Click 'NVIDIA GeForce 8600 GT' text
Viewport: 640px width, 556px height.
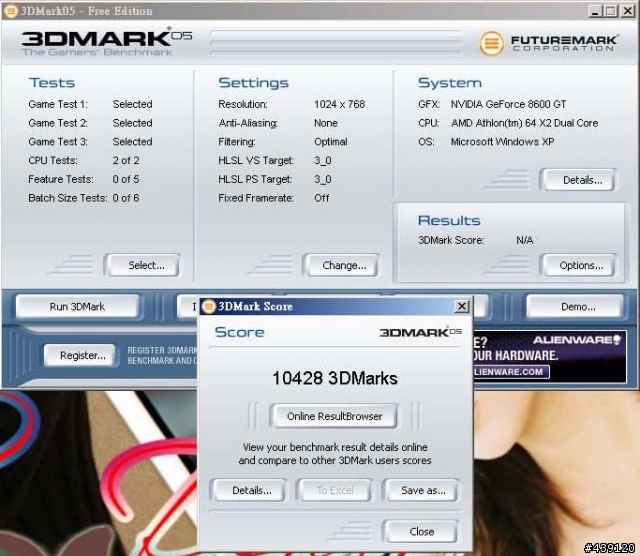[508, 104]
